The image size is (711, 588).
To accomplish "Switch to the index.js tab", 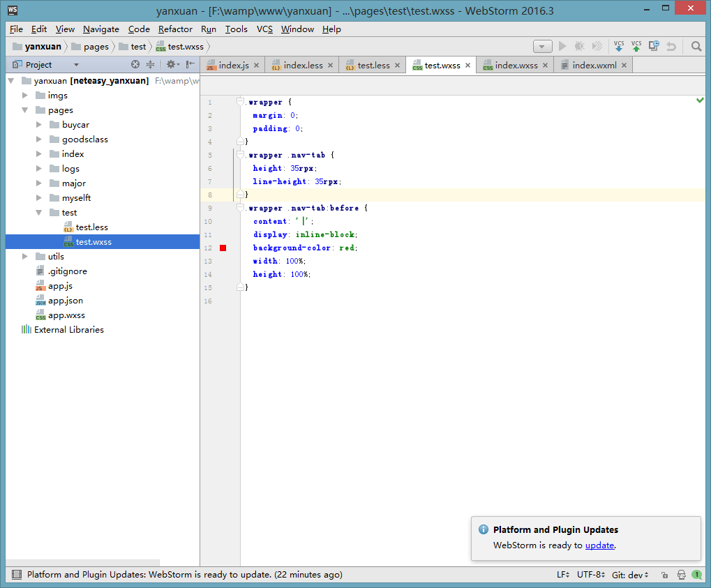I will pos(234,66).
